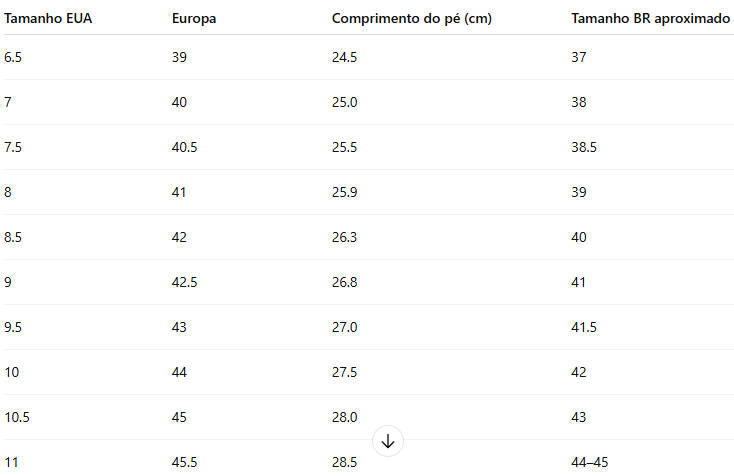Click the 27.5 foot length cell

click(344, 372)
